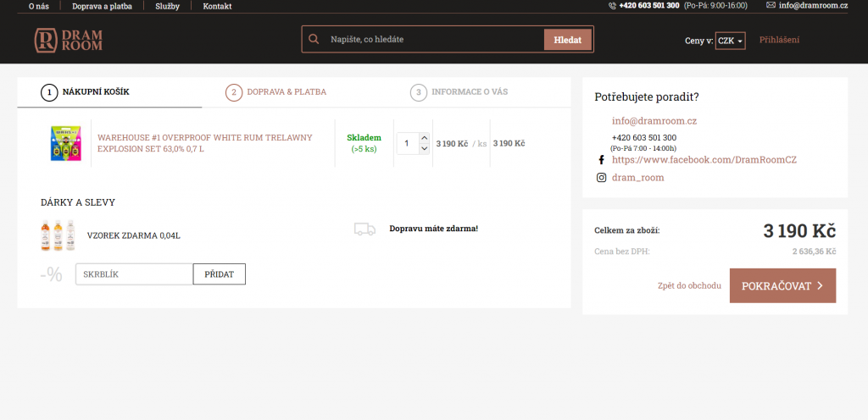Click the envelope icon in top bar

coord(771,5)
